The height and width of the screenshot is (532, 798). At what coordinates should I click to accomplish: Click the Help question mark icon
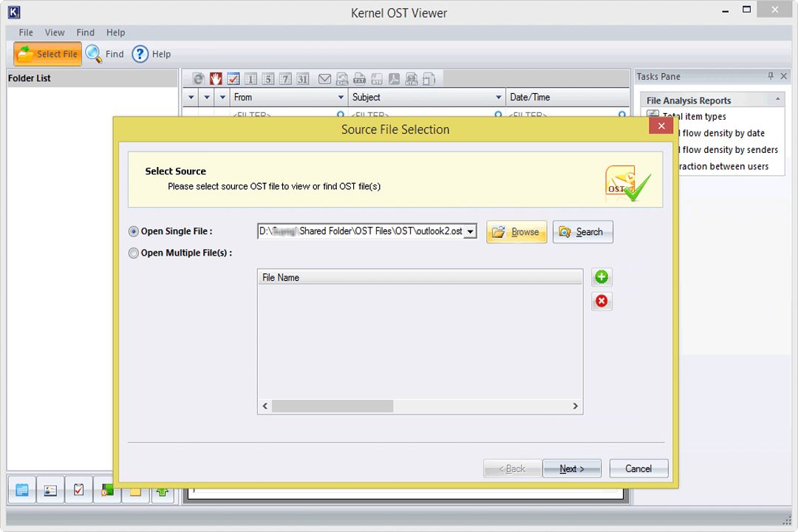[140, 54]
